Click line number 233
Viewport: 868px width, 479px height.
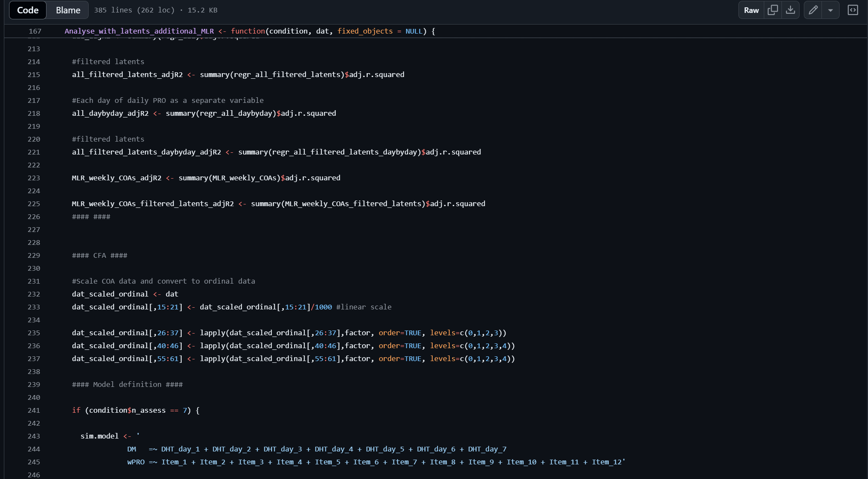coord(34,307)
